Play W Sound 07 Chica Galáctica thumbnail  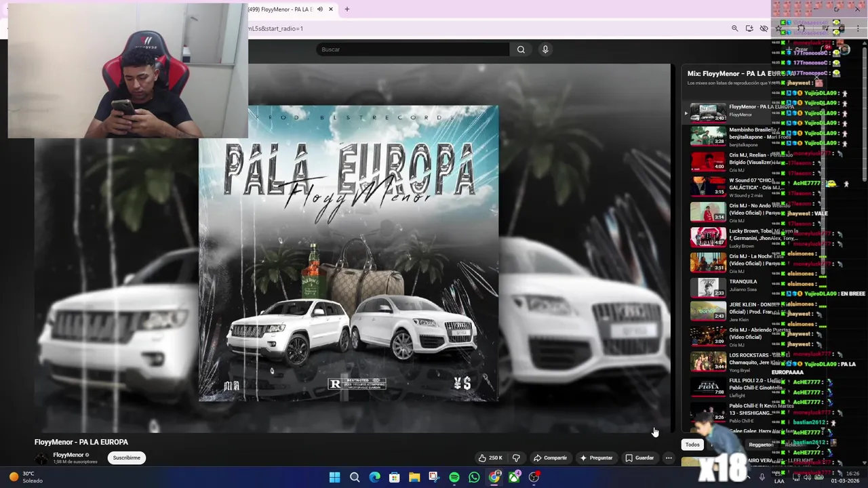click(708, 188)
